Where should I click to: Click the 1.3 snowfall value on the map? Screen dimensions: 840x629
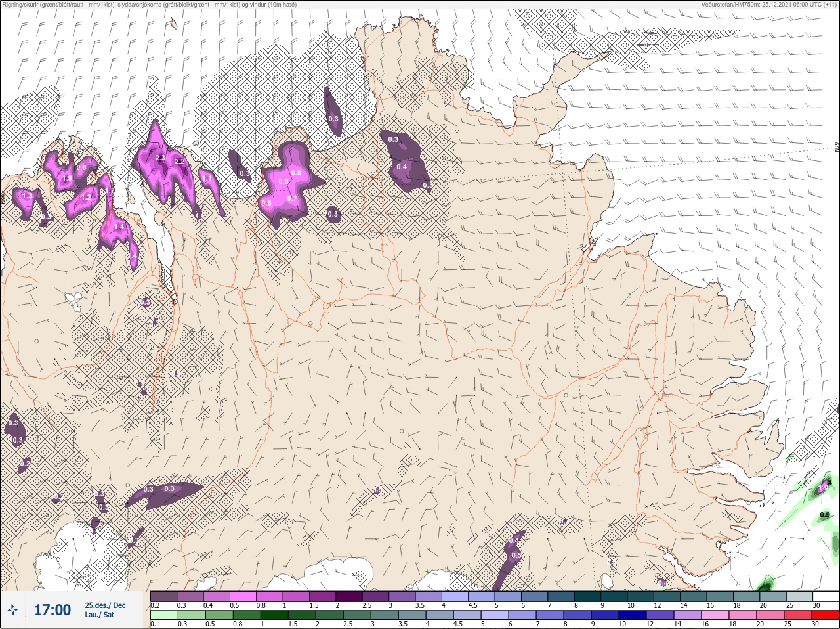[27, 196]
